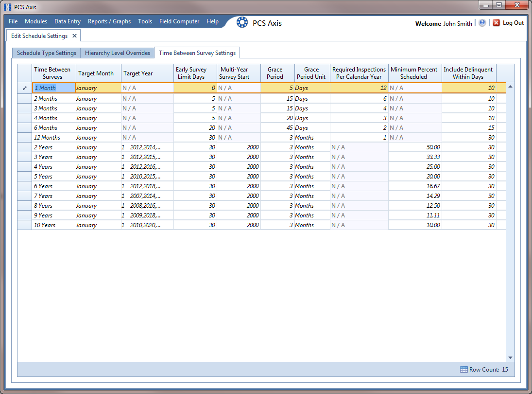
Task: Select Minimum Percent Scheduled value 50.00
Action: coord(415,147)
